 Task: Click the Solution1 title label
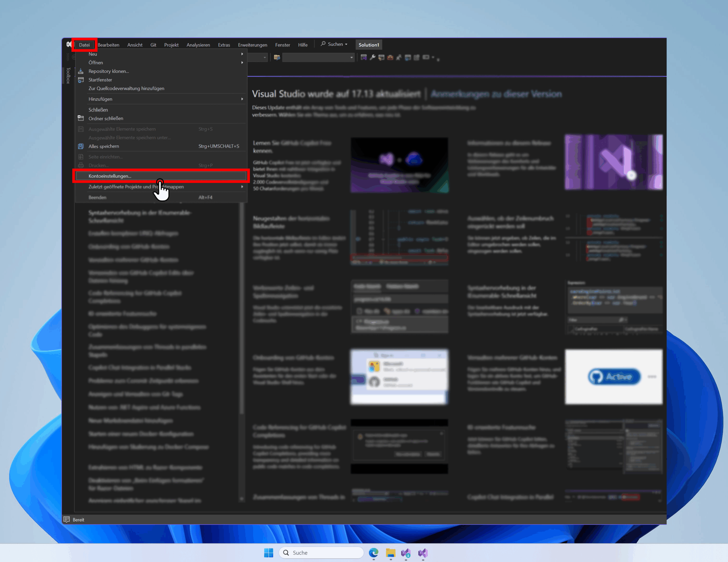click(369, 45)
